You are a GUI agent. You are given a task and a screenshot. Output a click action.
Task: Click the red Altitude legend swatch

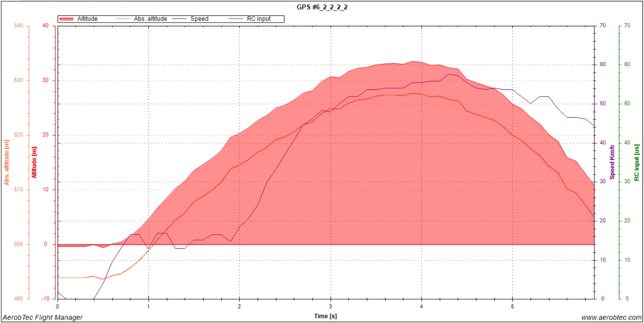(66, 19)
